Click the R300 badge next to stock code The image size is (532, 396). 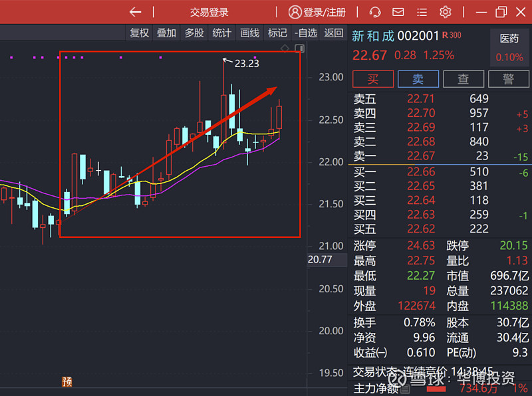[x=452, y=35]
